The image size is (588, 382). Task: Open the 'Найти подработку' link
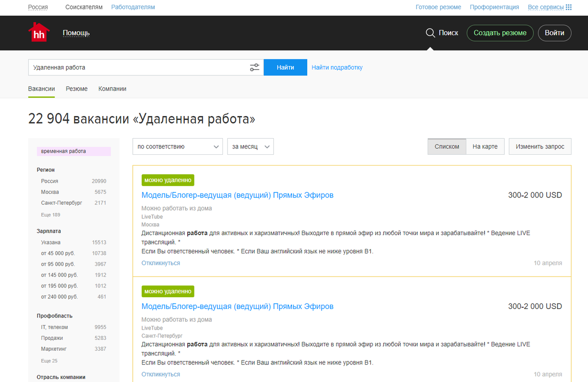[337, 67]
